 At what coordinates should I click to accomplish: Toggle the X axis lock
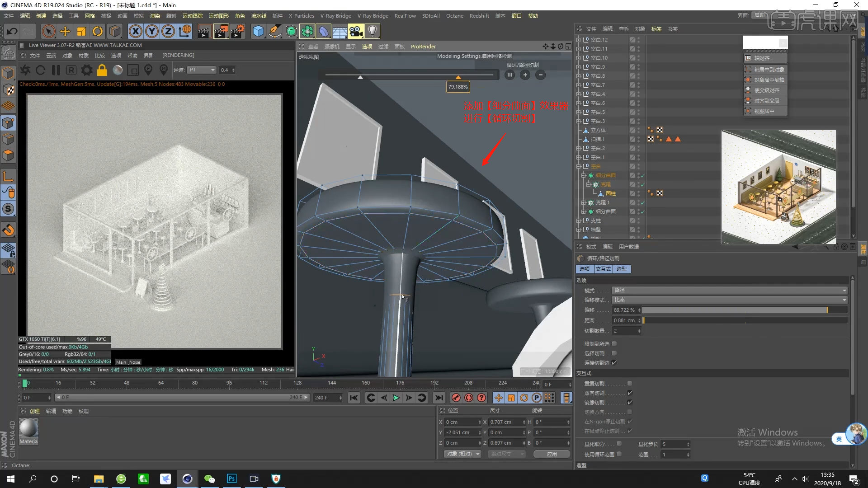pos(135,31)
